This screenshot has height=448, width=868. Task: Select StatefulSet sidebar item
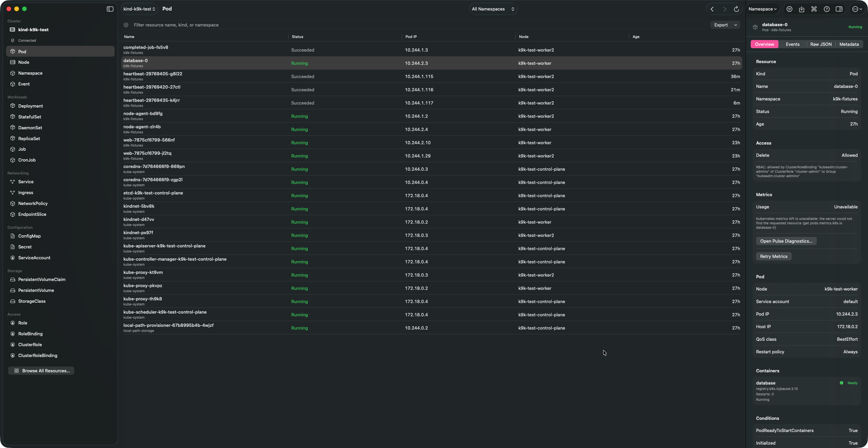coord(60,117)
